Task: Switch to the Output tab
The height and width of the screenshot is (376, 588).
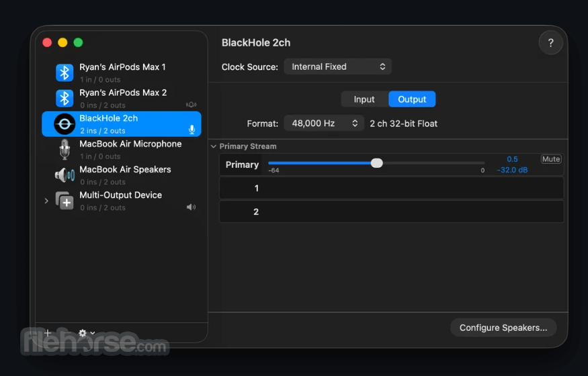Action: (412, 99)
